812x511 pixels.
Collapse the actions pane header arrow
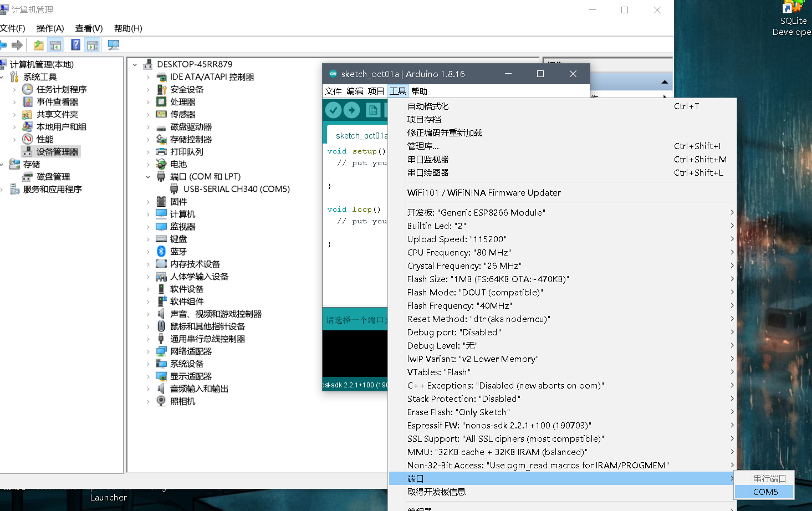[x=665, y=82]
